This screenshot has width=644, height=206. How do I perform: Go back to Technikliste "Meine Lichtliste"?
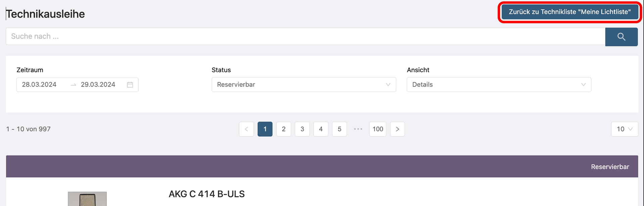tap(569, 12)
